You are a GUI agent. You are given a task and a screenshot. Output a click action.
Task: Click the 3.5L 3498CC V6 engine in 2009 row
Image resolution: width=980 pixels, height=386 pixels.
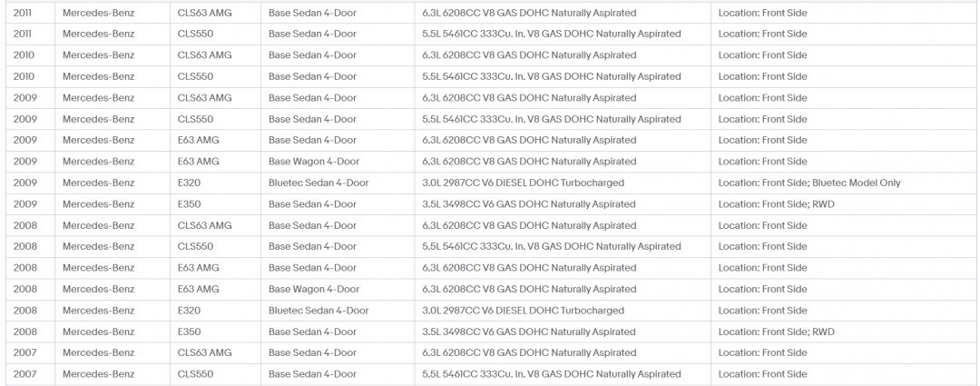[x=529, y=204]
